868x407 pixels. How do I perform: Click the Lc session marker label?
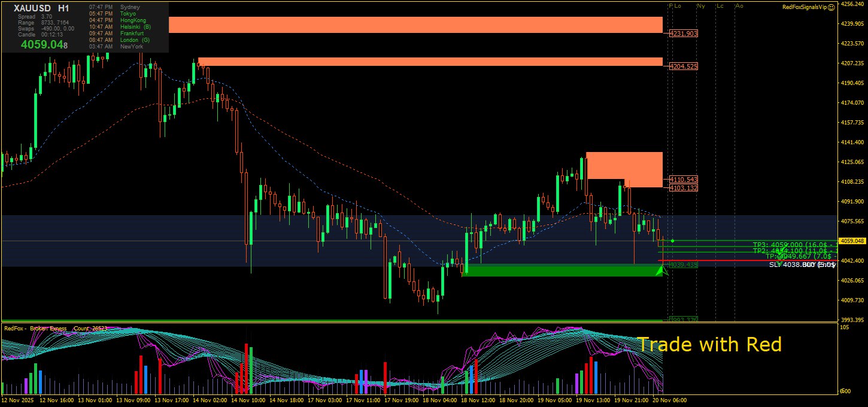coord(720,6)
